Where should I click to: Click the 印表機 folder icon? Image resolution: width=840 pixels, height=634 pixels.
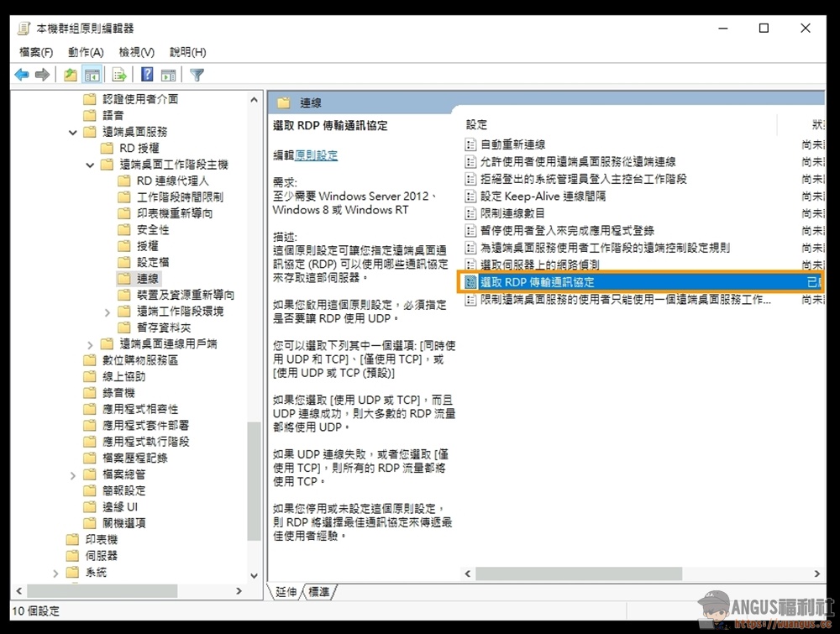point(72,539)
